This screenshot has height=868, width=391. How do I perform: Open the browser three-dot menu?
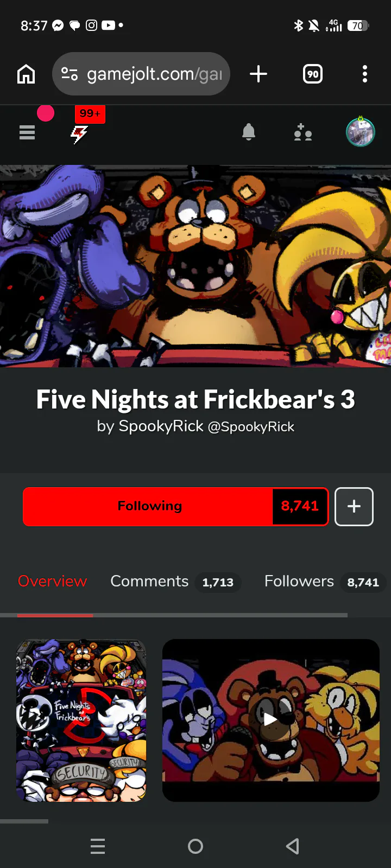[x=365, y=74]
